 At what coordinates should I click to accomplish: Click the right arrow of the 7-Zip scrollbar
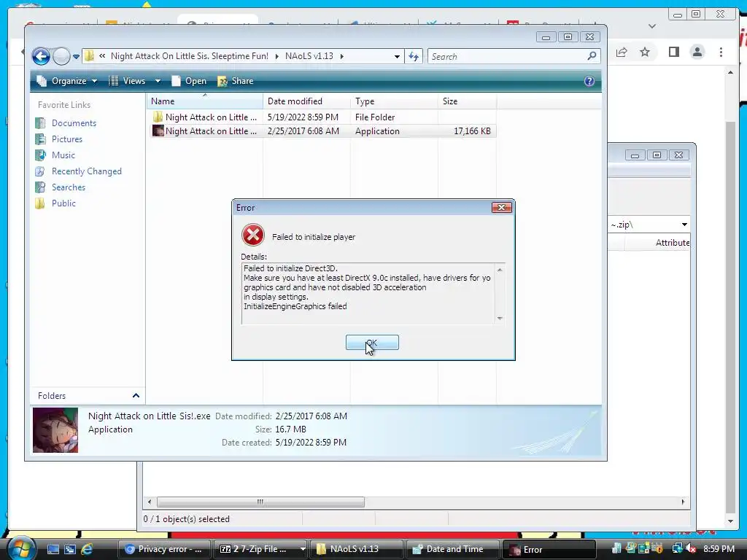[x=683, y=502]
